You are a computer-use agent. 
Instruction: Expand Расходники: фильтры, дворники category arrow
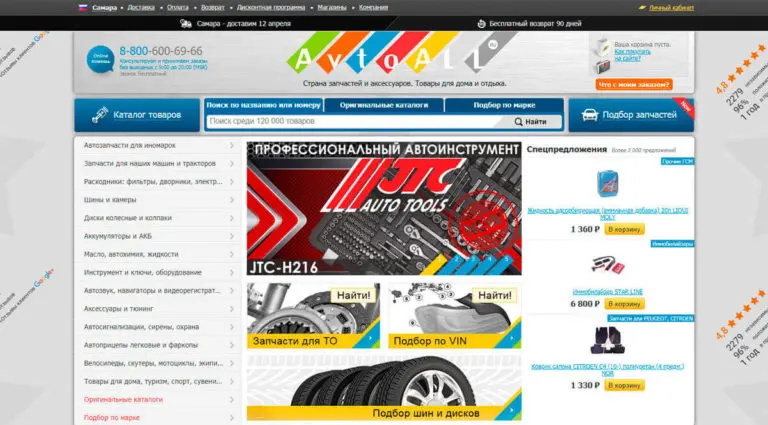[232, 182]
